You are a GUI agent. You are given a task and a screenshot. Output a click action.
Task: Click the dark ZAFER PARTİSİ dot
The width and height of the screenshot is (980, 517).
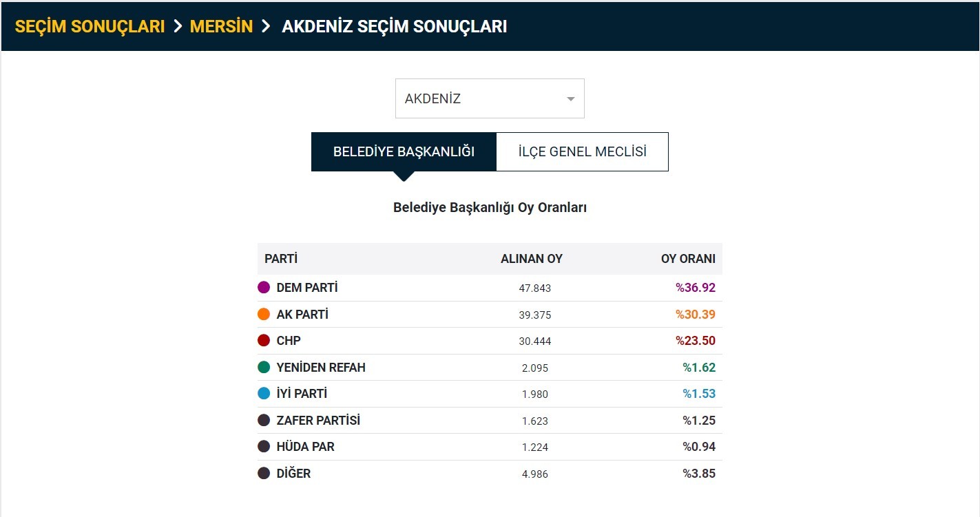[x=264, y=420]
